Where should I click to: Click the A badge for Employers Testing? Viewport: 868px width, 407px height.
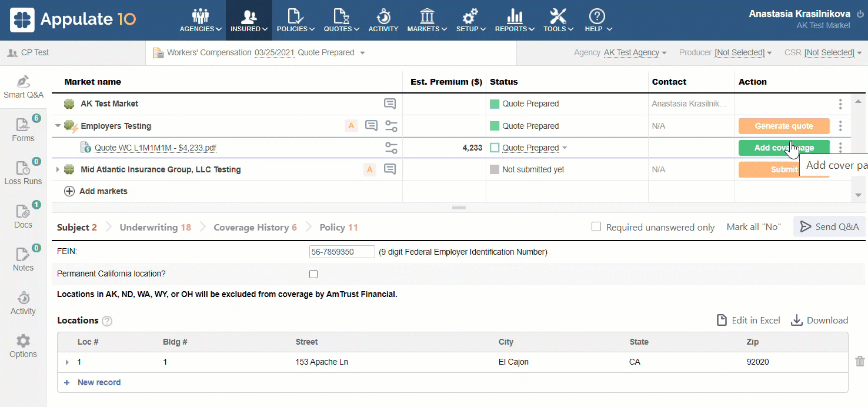tap(351, 125)
